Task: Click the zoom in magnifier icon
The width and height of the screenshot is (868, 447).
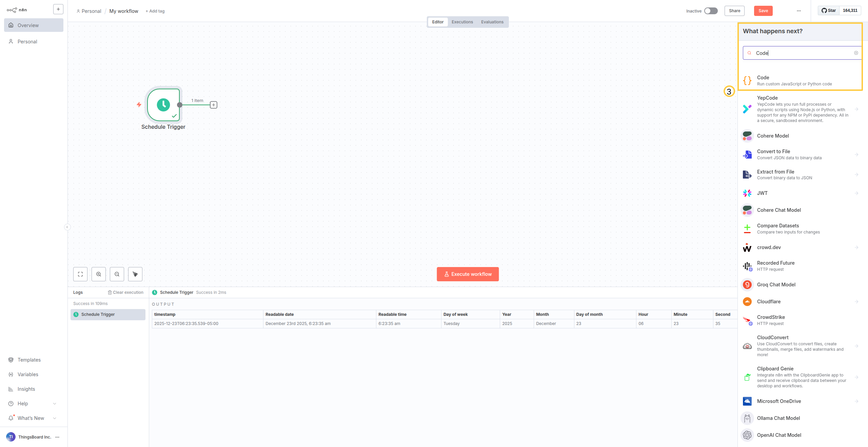Action: coord(99,274)
